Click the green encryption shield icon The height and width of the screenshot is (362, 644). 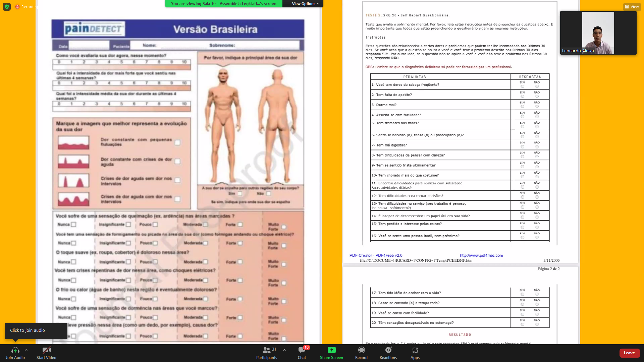click(x=7, y=7)
